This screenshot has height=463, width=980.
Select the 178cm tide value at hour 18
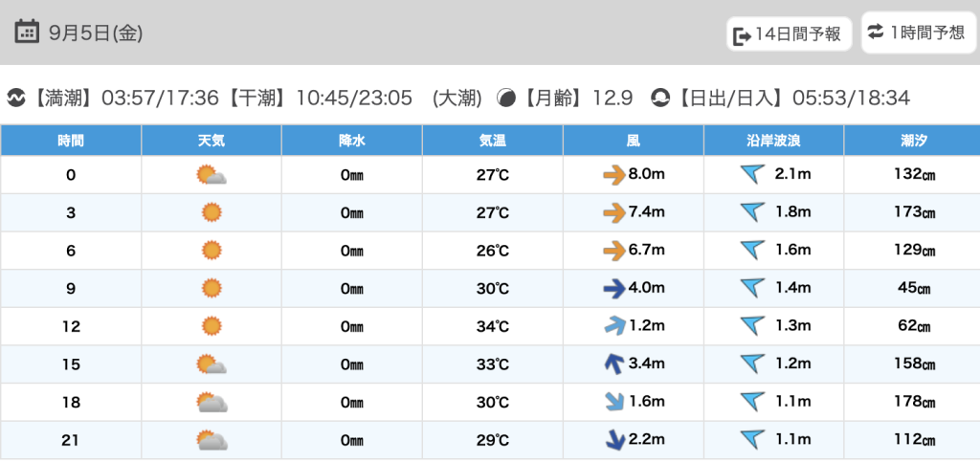[914, 402]
